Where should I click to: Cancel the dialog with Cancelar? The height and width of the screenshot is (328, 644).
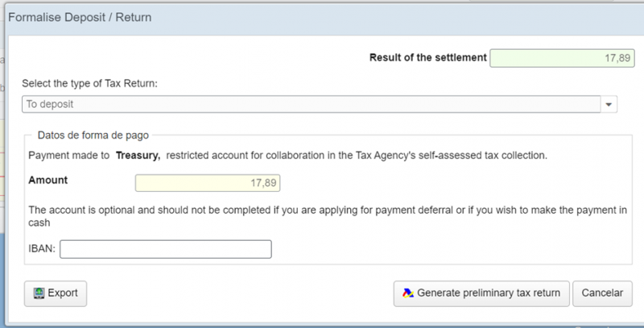[602, 293]
